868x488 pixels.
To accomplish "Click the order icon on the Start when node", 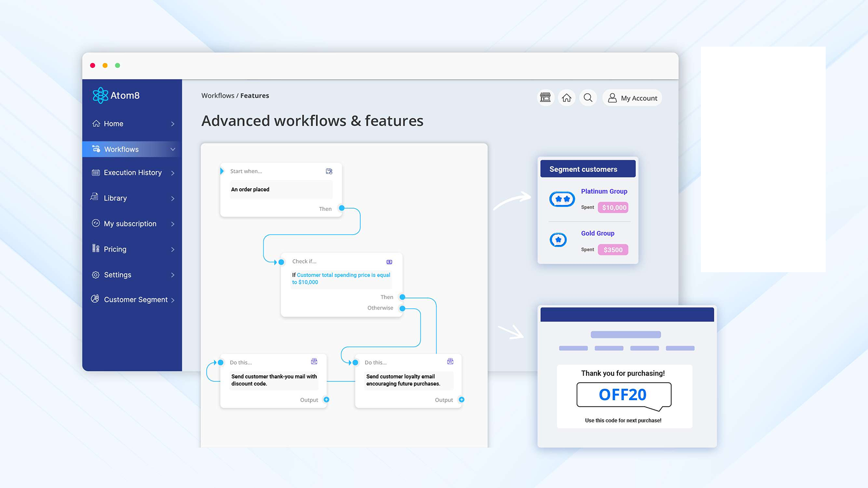I will click(x=329, y=171).
